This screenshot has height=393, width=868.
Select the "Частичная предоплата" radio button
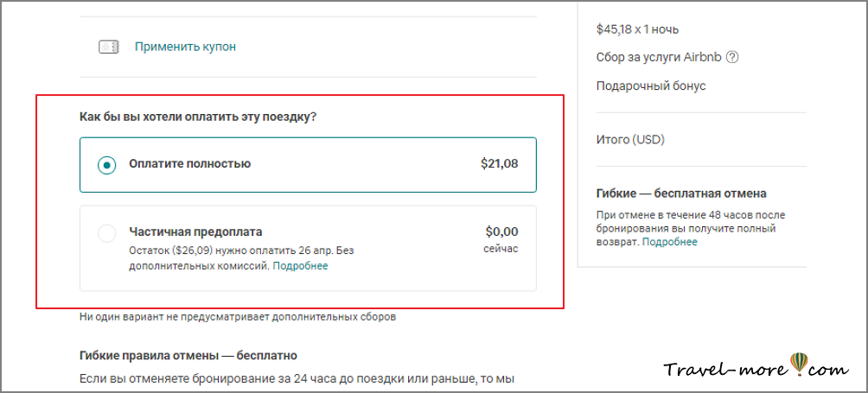[106, 232]
